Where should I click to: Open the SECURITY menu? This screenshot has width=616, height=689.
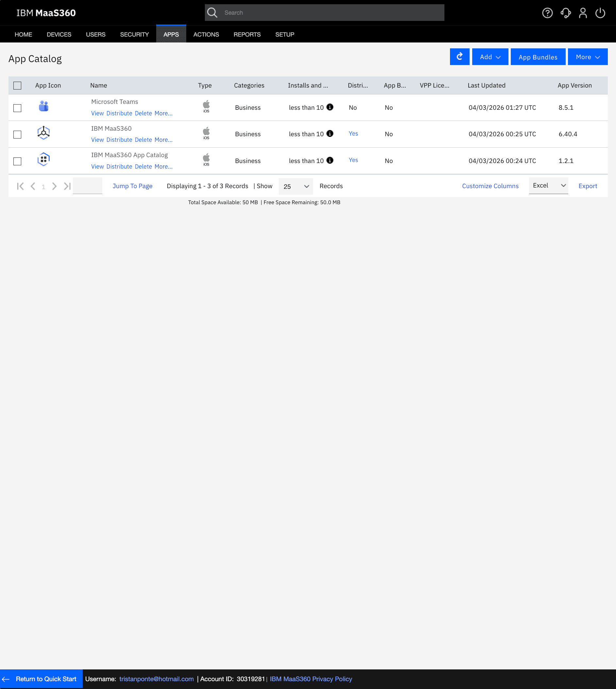coord(134,35)
